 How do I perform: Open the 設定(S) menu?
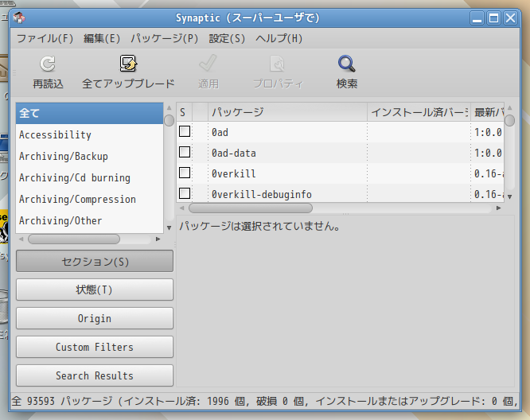click(x=227, y=38)
